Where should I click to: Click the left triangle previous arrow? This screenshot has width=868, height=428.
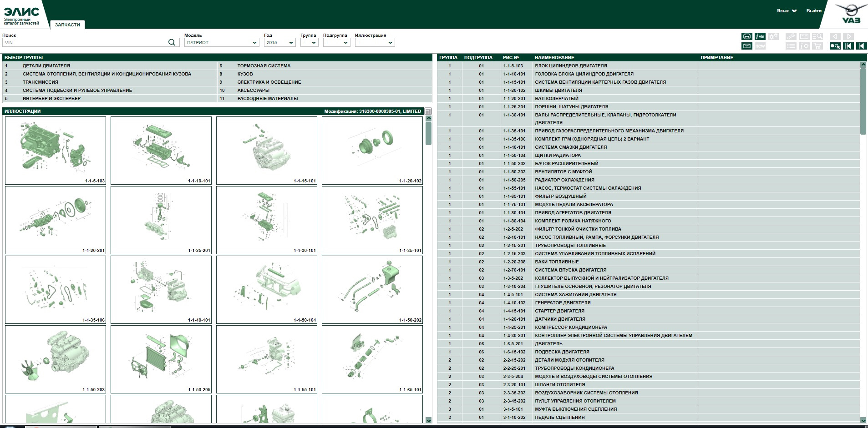coord(835,36)
